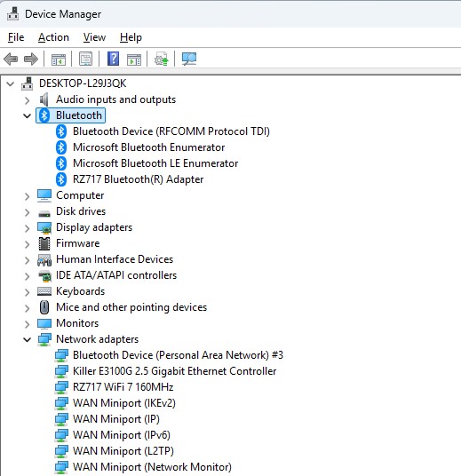Open the File menu
The image size is (461, 476).
tap(16, 37)
